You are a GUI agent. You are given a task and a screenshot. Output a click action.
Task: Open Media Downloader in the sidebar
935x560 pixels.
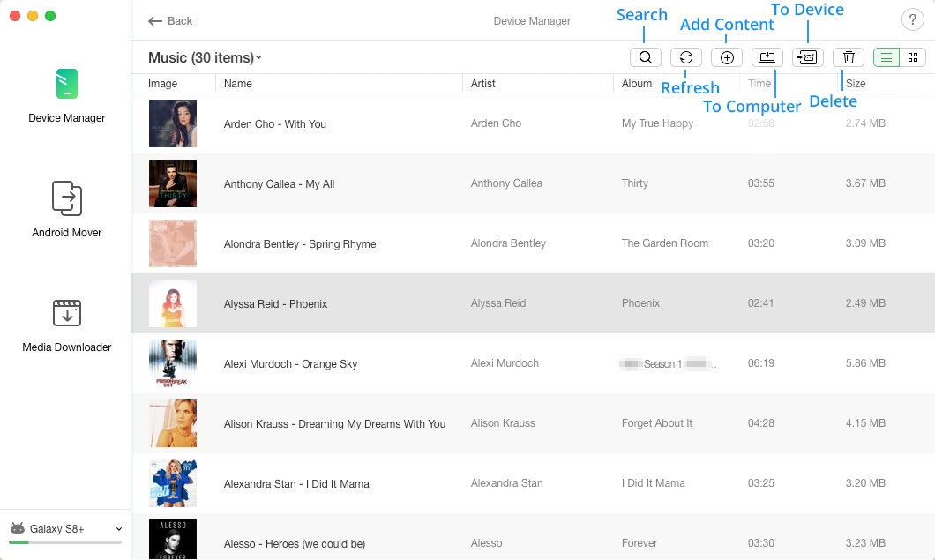[67, 325]
